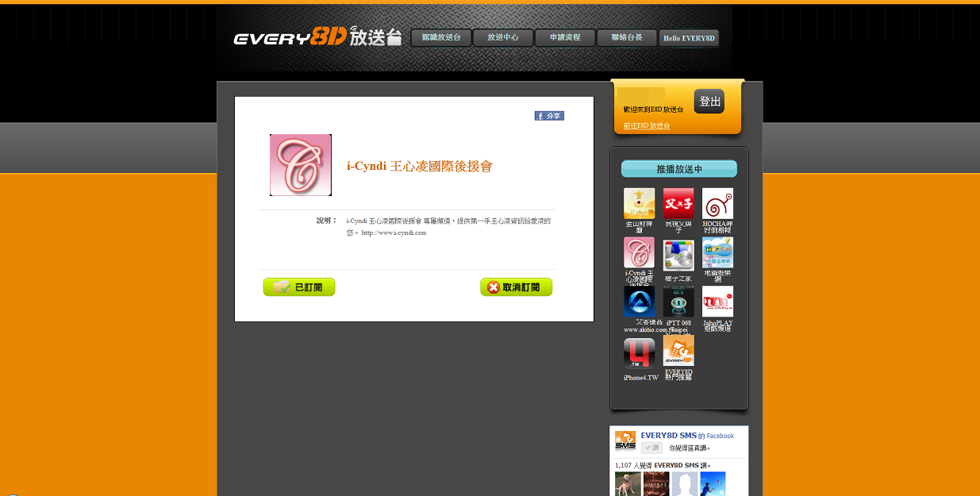The width and height of the screenshot is (980, 496).
Task: Open the 艾客優品 akitio channel icon
Action: pos(639,302)
